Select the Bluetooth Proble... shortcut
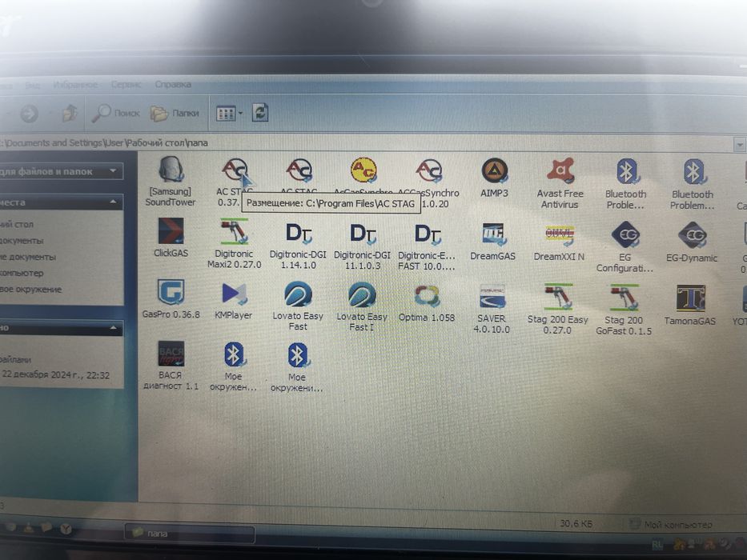Image resolution: width=747 pixels, height=560 pixels. (x=625, y=184)
